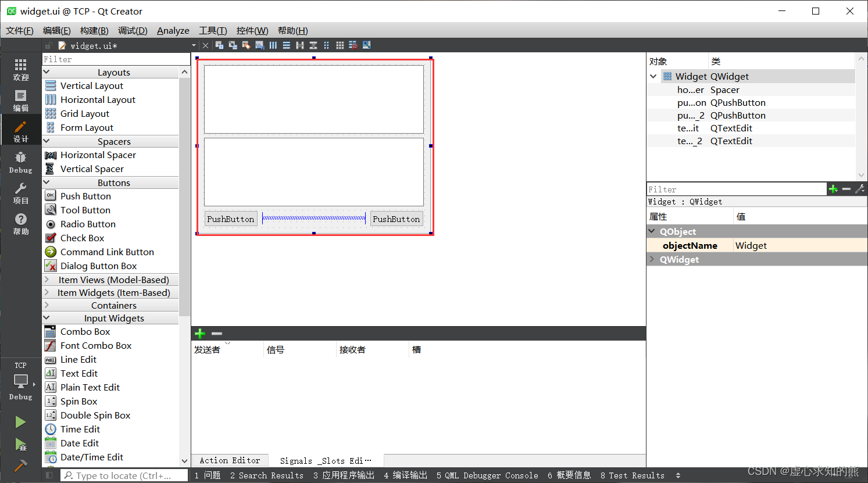Image resolution: width=868 pixels, height=483 pixels.
Task: Open property editor configure wrench icon
Action: 860,189
